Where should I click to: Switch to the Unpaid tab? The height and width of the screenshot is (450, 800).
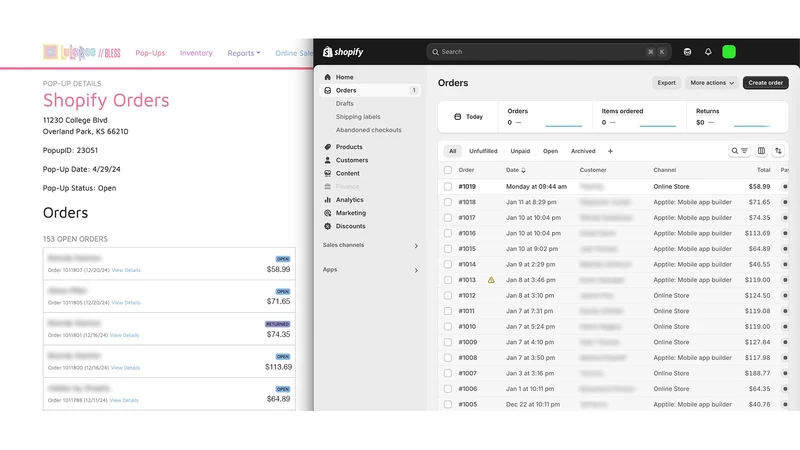[520, 151]
